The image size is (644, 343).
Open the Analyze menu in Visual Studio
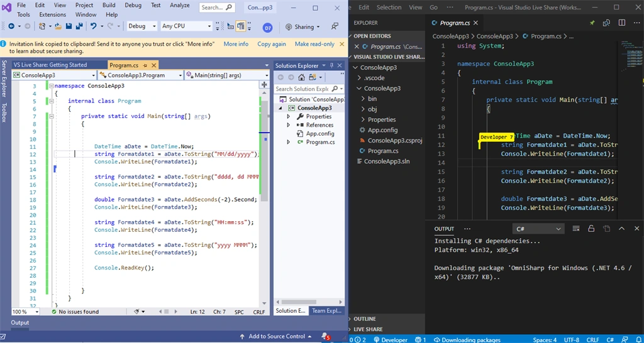pos(179,5)
